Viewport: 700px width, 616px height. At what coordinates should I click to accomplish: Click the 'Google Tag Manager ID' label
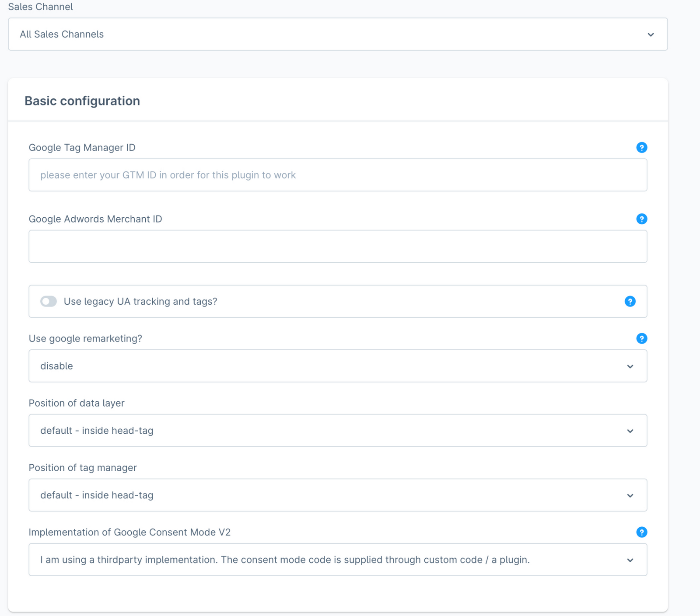[82, 148]
